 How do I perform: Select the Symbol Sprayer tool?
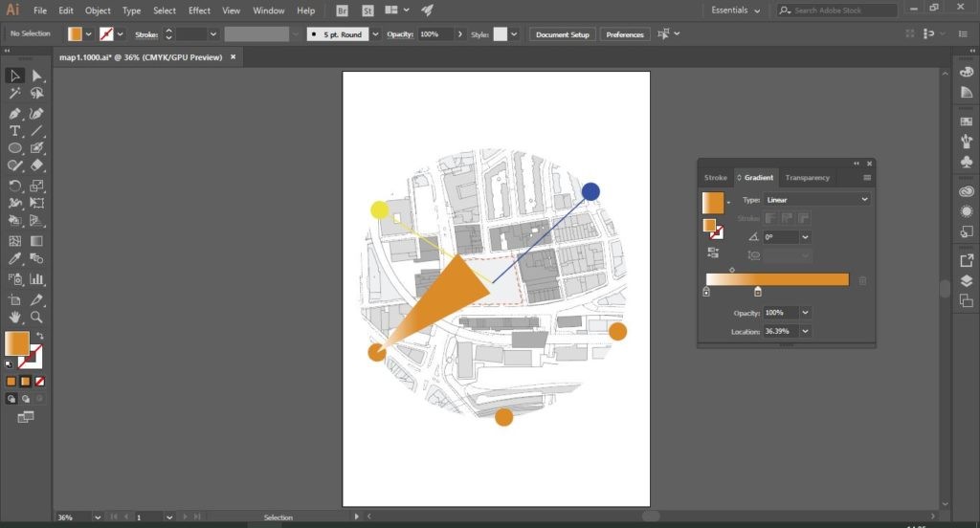coord(14,278)
